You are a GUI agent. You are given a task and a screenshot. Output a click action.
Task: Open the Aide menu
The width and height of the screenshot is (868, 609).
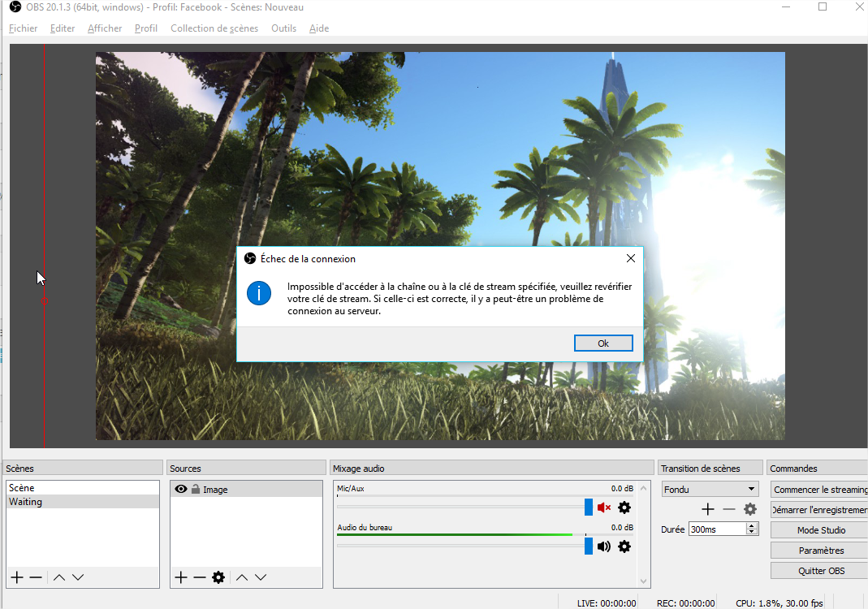tap(319, 28)
